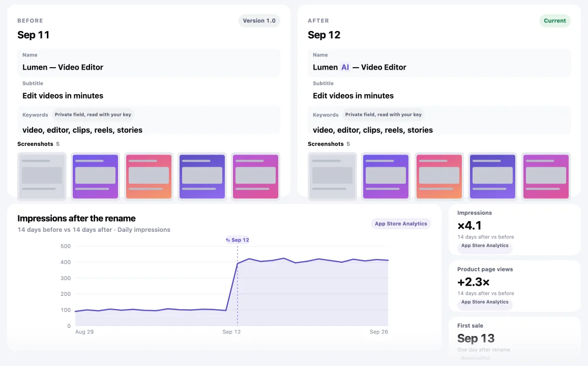The height and width of the screenshot is (366, 588).
Task: Click the '×4.1' impressions value
Action: coord(469,226)
